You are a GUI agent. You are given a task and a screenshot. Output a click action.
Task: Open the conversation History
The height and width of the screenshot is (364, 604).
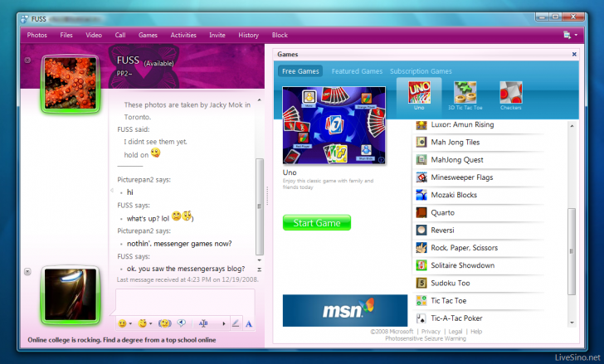(248, 35)
